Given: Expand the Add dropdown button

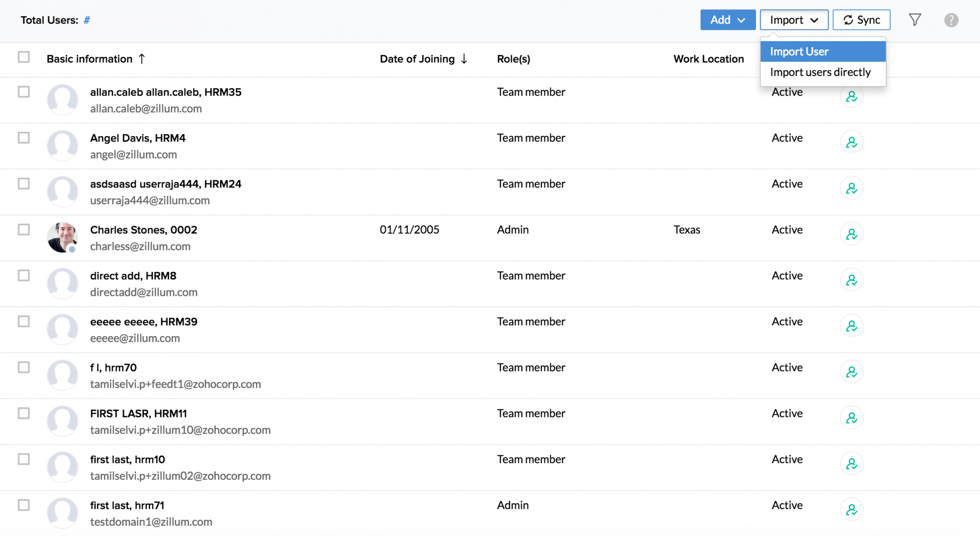Looking at the screenshot, I should click(728, 20).
